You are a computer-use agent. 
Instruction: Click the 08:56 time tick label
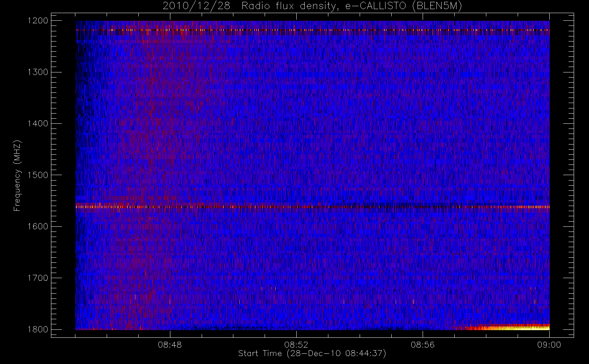(x=423, y=345)
